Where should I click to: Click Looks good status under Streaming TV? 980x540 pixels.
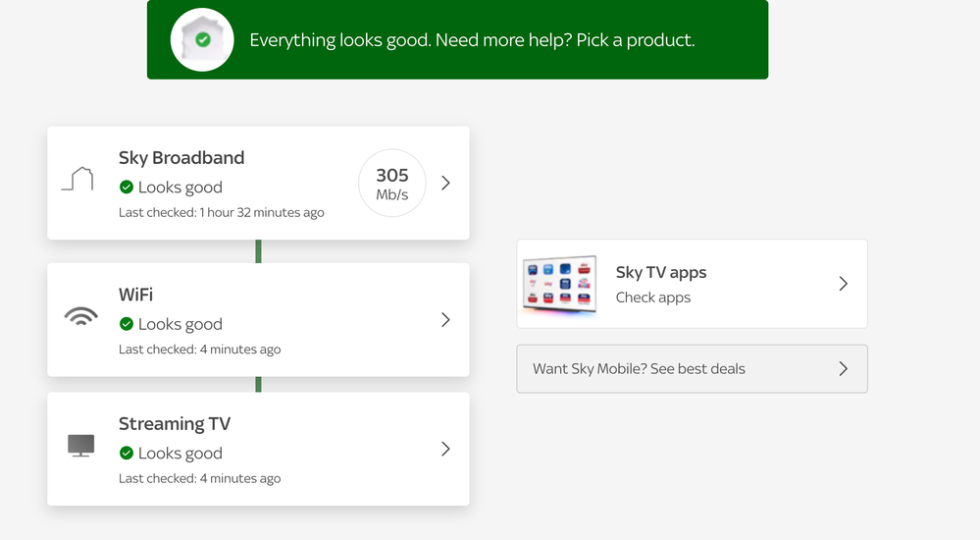(x=180, y=453)
